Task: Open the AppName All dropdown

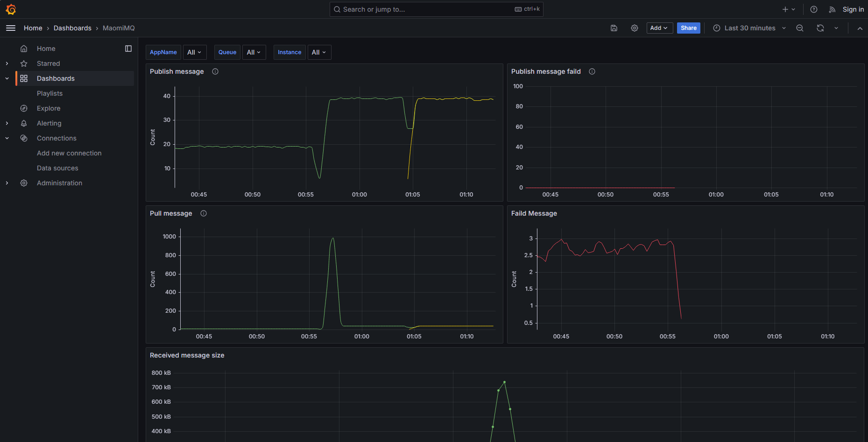Action: 194,52
